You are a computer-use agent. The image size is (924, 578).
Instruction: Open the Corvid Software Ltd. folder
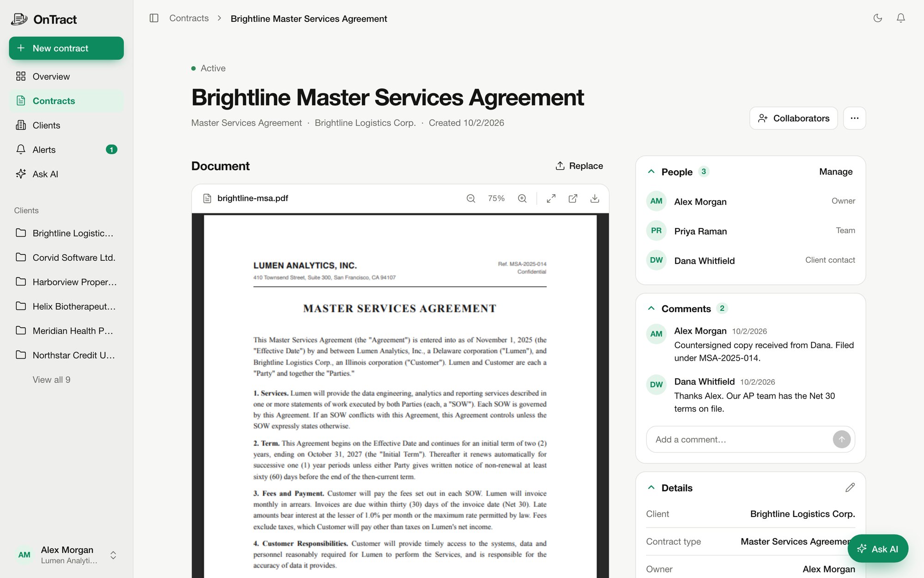67,258
